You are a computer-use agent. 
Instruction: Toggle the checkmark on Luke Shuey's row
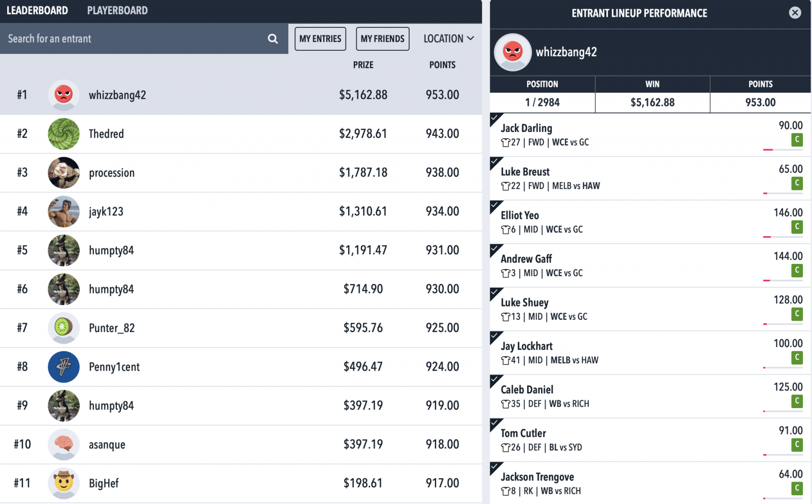[495, 293]
